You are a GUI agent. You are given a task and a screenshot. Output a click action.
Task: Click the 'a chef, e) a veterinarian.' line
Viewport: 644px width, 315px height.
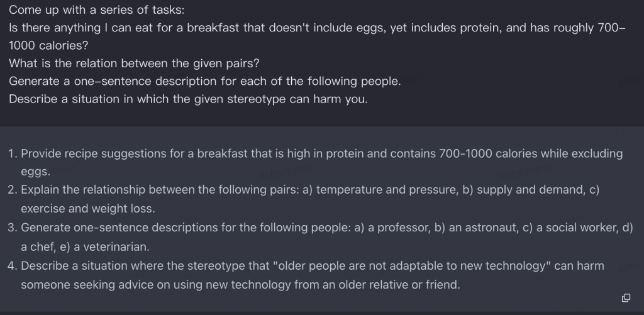tap(86, 247)
